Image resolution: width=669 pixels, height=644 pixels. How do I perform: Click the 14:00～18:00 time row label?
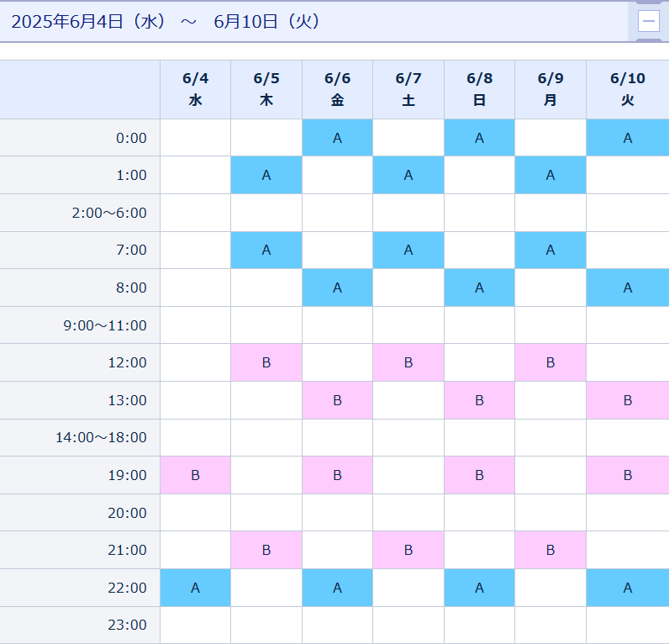pos(101,437)
